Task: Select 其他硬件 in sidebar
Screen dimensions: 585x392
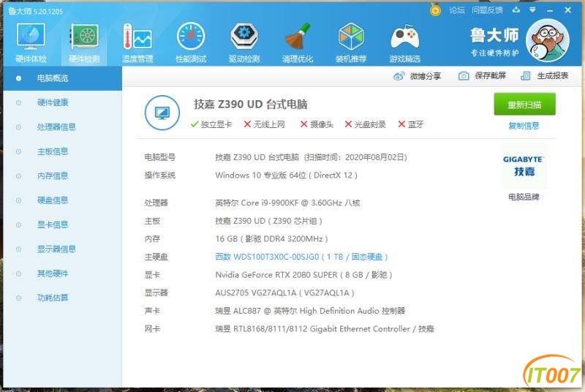Action: click(62, 274)
